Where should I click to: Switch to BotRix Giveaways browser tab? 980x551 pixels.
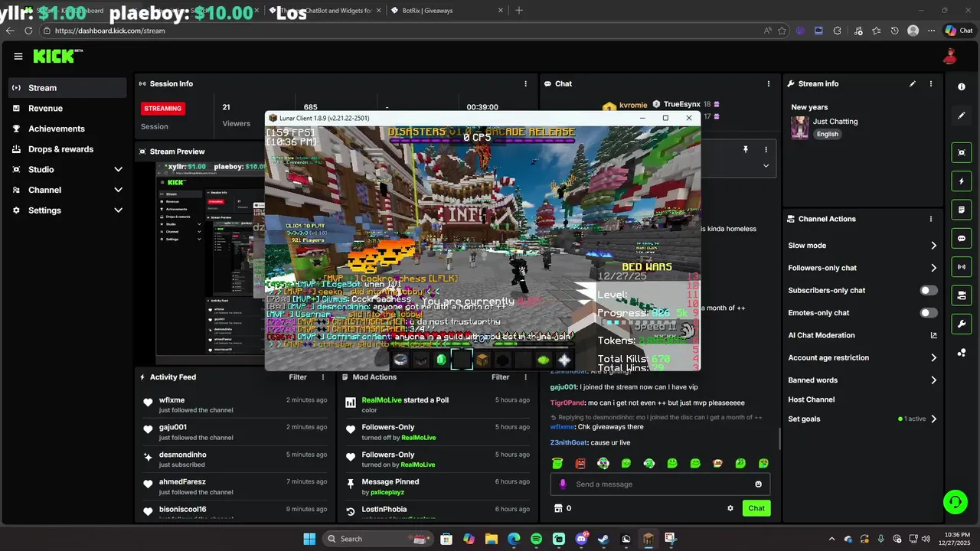click(x=446, y=11)
